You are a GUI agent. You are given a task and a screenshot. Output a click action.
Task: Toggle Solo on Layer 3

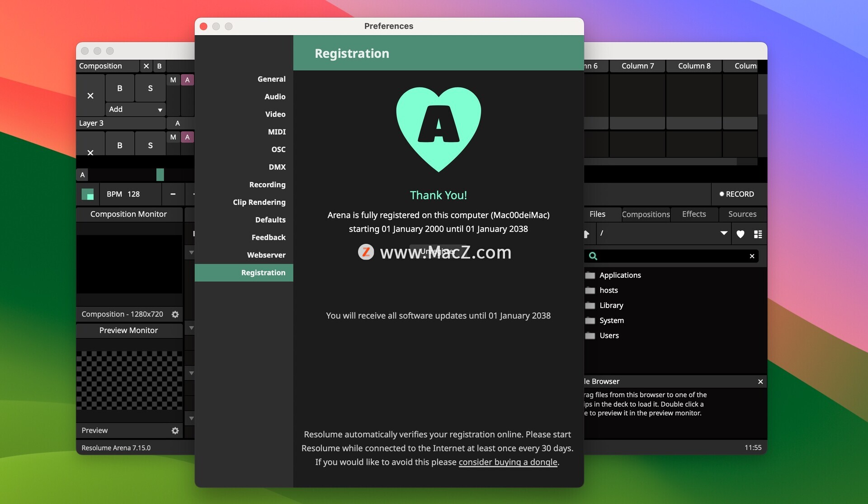tap(151, 145)
